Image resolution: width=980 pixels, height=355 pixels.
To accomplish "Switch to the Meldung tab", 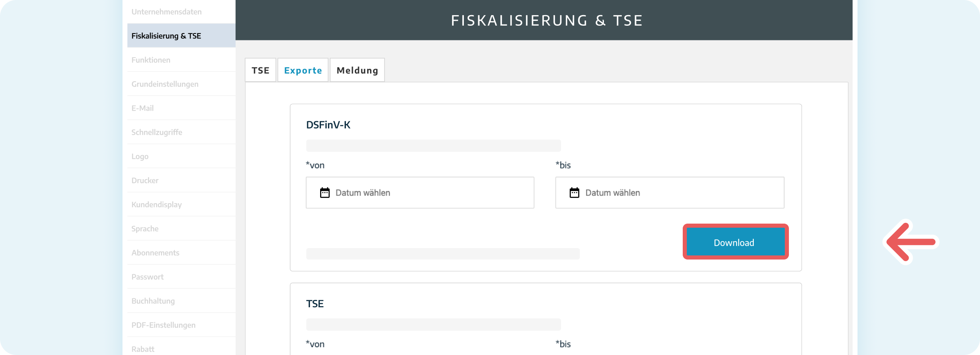I will 357,70.
